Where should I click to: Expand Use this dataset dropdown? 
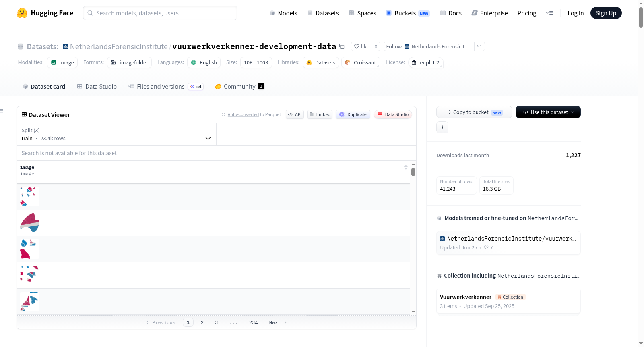tap(548, 112)
